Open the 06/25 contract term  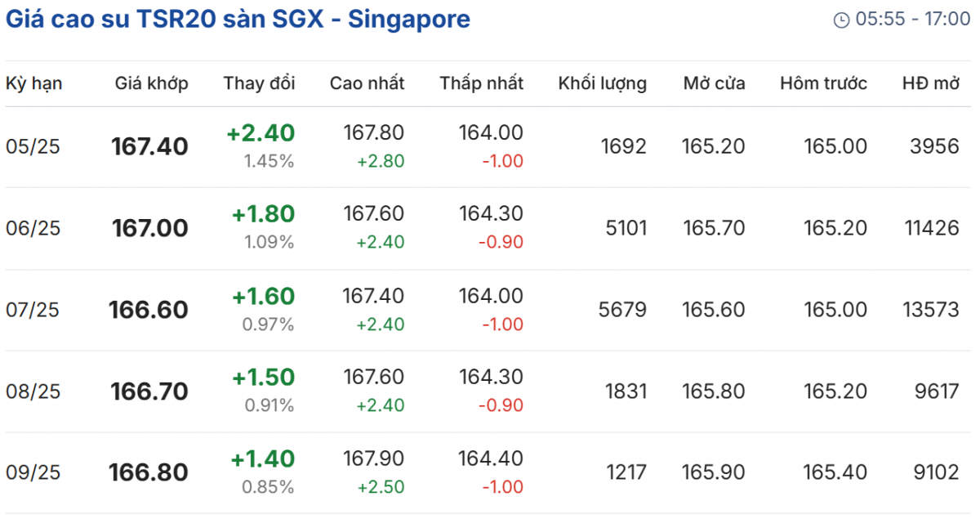[33, 228]
